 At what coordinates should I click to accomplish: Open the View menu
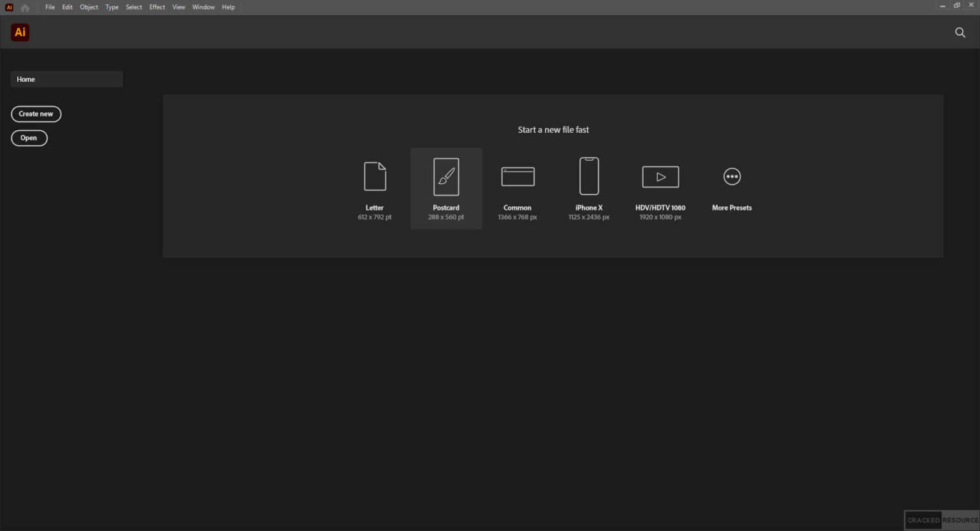coord(179,7)
